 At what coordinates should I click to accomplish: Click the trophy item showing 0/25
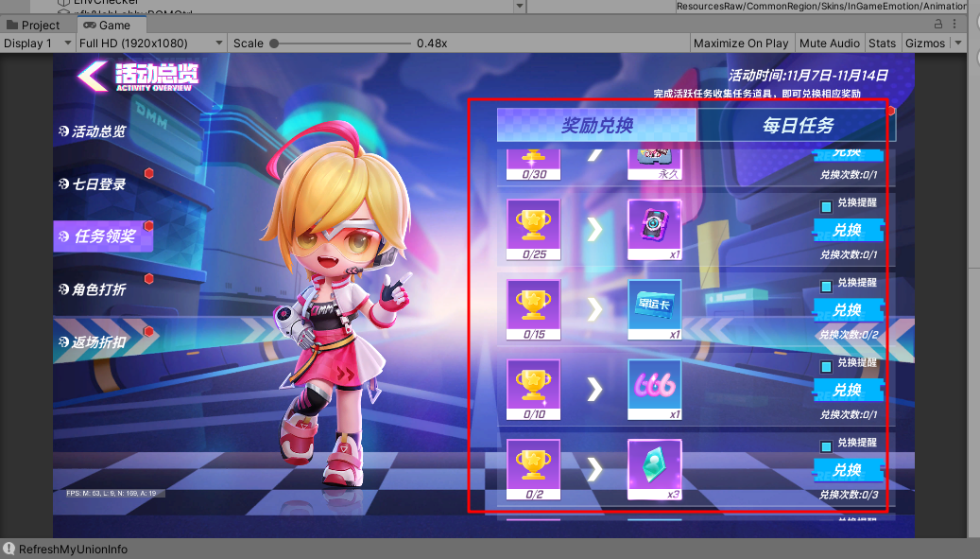pos(533,230)
